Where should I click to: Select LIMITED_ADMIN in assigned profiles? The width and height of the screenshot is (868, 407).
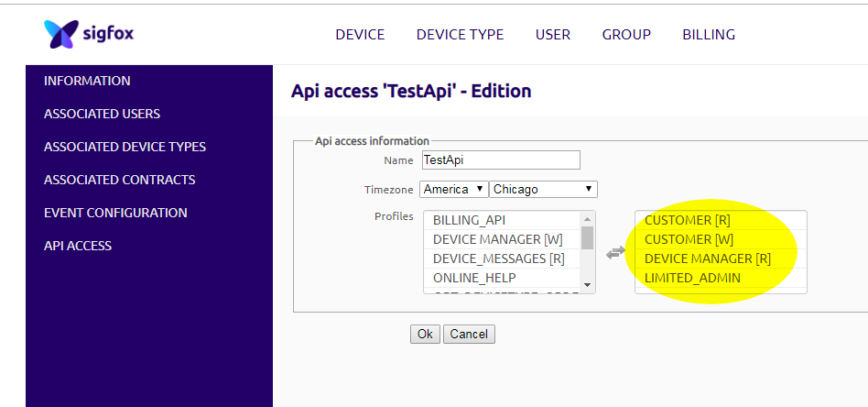pyautogui.click(x=721, y=278)
